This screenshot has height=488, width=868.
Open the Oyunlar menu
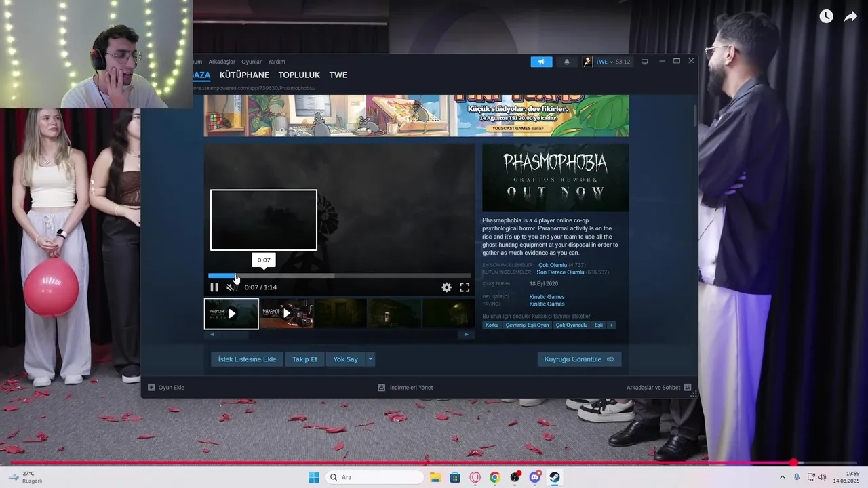pos(252,62)
